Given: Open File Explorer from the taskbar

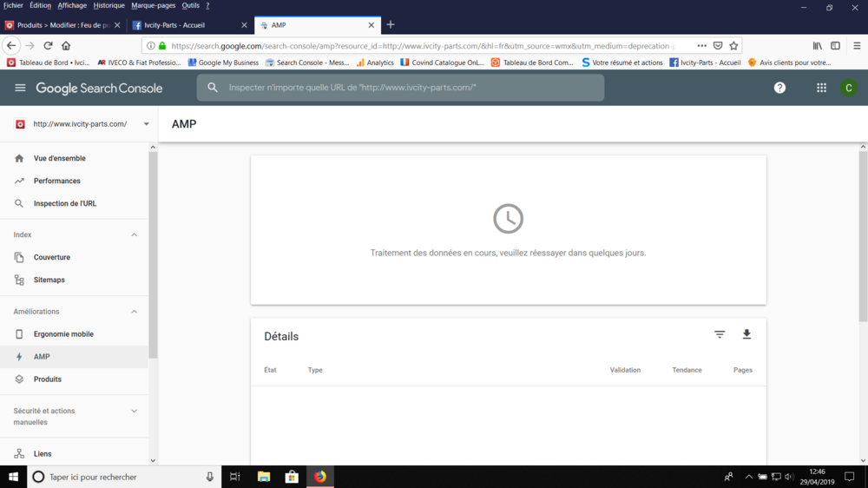Looking at the screenshot, I should [264, 477].
